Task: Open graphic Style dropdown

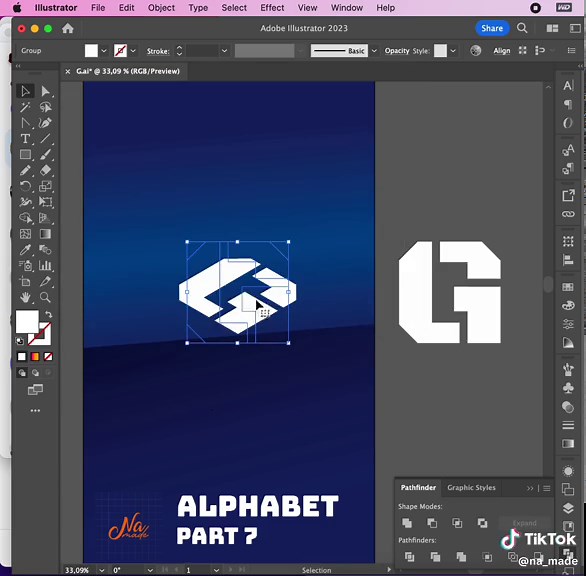Action: click(x=453, y=51)
